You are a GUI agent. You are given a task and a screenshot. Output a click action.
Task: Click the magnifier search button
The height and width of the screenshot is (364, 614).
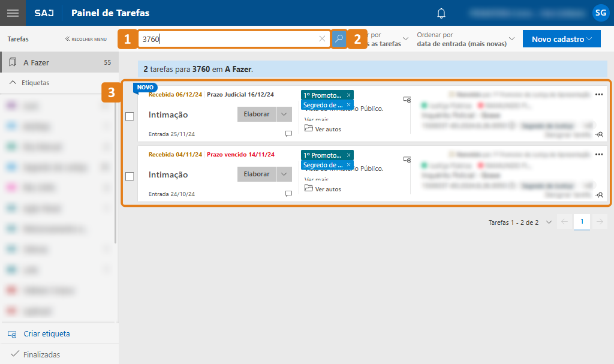[x=339, y=39]
